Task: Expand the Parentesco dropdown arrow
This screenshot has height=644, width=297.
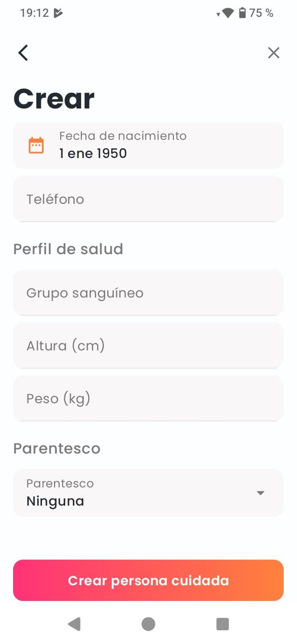Action: pyautogui.click(x=260, y=493)
